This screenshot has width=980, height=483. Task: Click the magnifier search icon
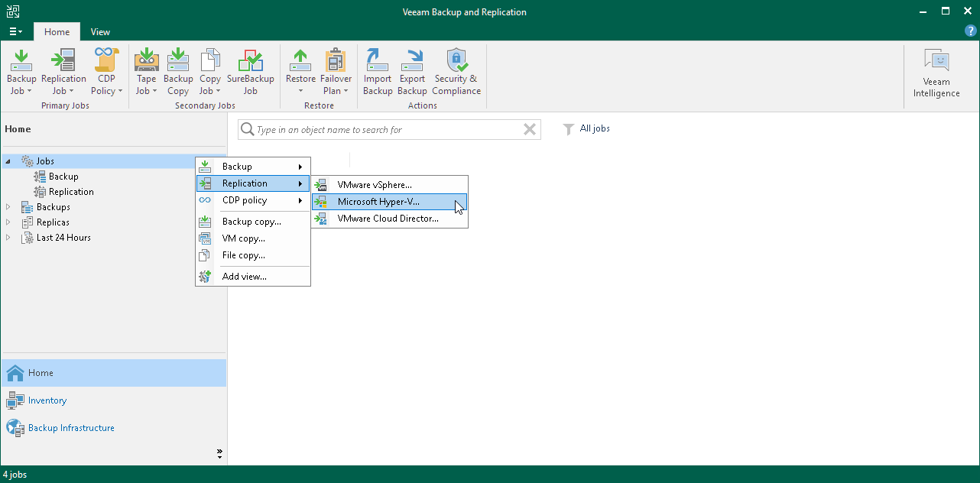click(x=247, y=129)
